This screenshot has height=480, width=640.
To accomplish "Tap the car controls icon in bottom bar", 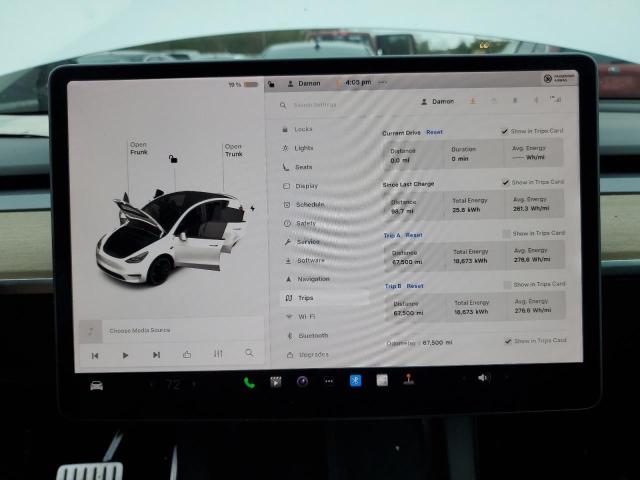I will 97,385.
